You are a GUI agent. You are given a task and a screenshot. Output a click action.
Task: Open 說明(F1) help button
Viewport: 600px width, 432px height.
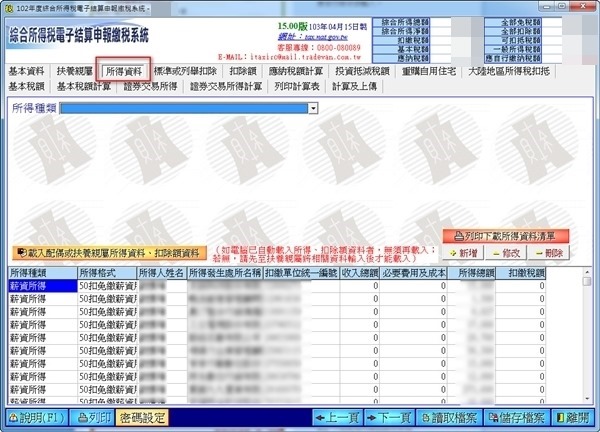tap(37, 417)
